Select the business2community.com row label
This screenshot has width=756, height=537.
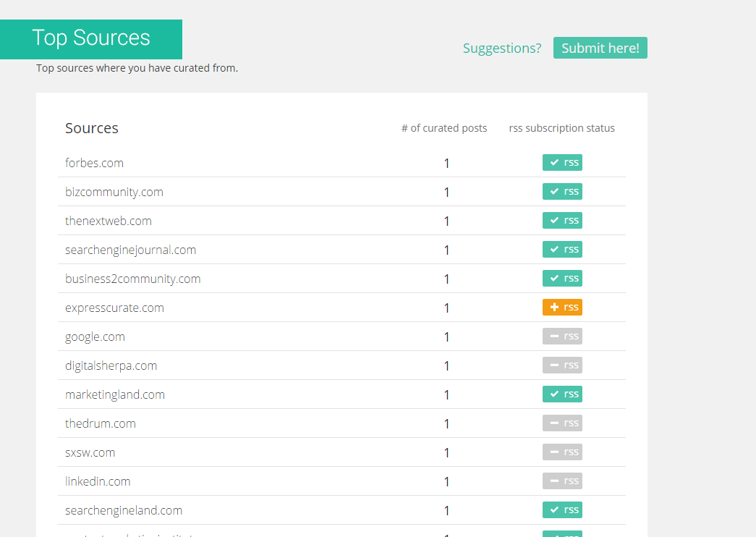pyautogui.click(x=132, y=279)
